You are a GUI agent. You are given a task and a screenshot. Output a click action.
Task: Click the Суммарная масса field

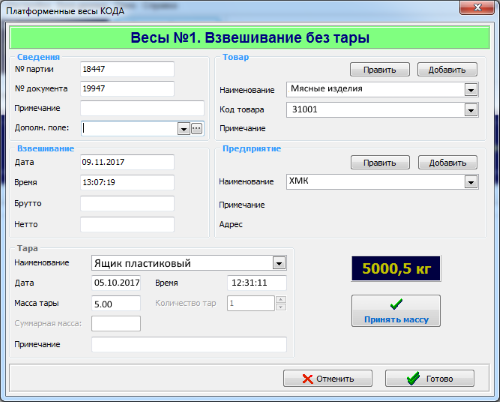116,324
